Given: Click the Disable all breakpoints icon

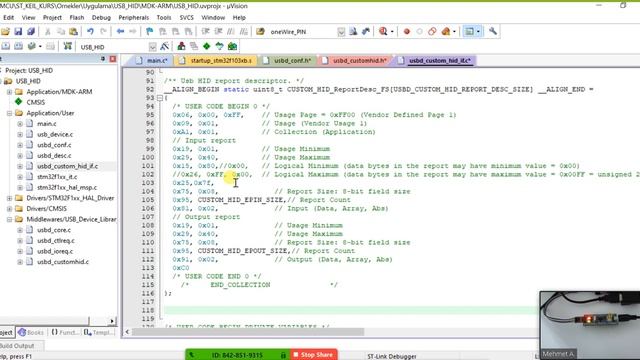Looking at the screenshot, I should click(432, 31).
